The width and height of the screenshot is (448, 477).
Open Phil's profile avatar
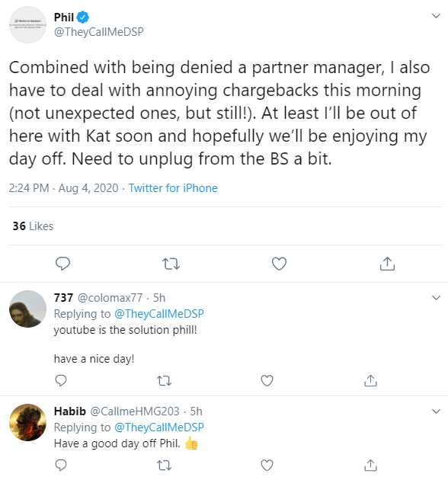click(27, 24)
